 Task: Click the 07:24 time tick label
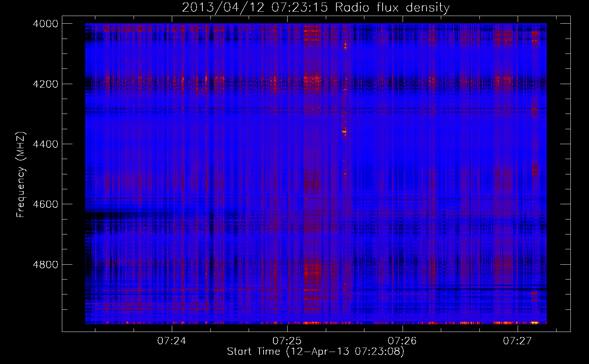pyautogui.click(x=172, y=341)
